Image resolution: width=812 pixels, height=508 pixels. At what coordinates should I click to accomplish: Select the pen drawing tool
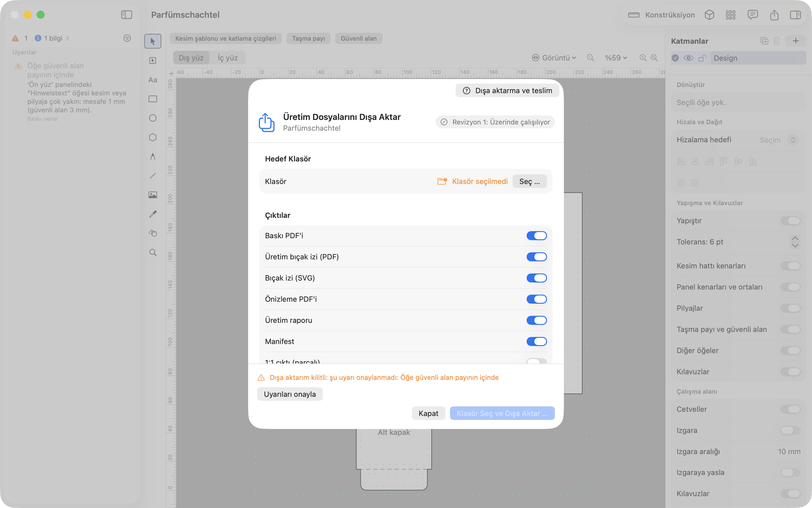pyautogui.click(x=153, y=157)
